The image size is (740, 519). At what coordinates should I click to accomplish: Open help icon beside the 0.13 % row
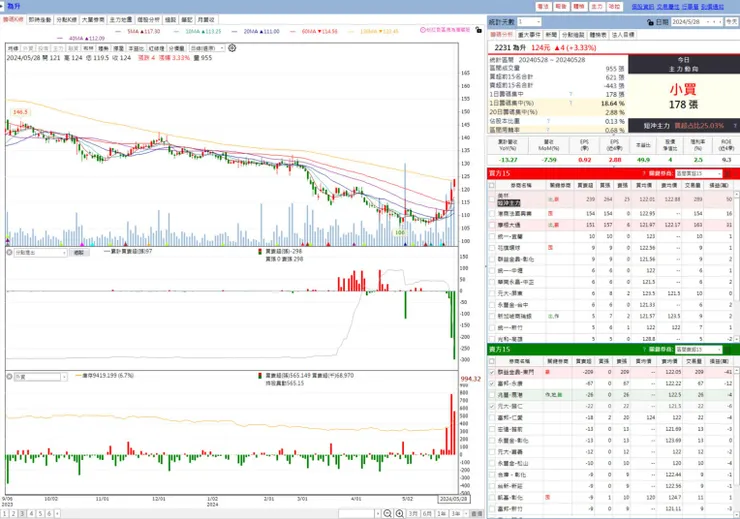[548, 121]
